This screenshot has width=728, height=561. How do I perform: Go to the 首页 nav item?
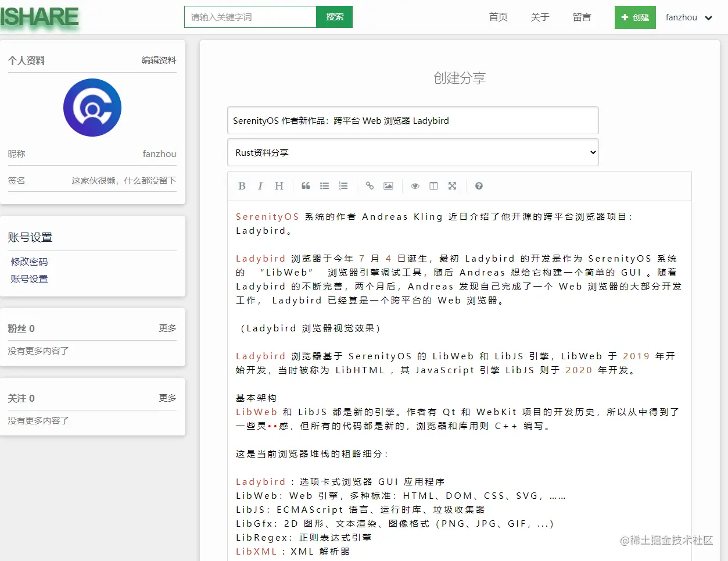coord(498,17)
